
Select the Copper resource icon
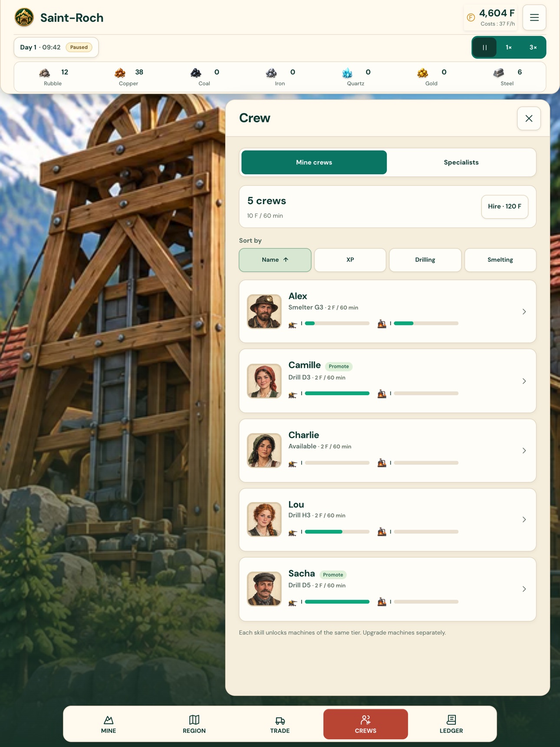pyautogui.click(x=120, y=73)
